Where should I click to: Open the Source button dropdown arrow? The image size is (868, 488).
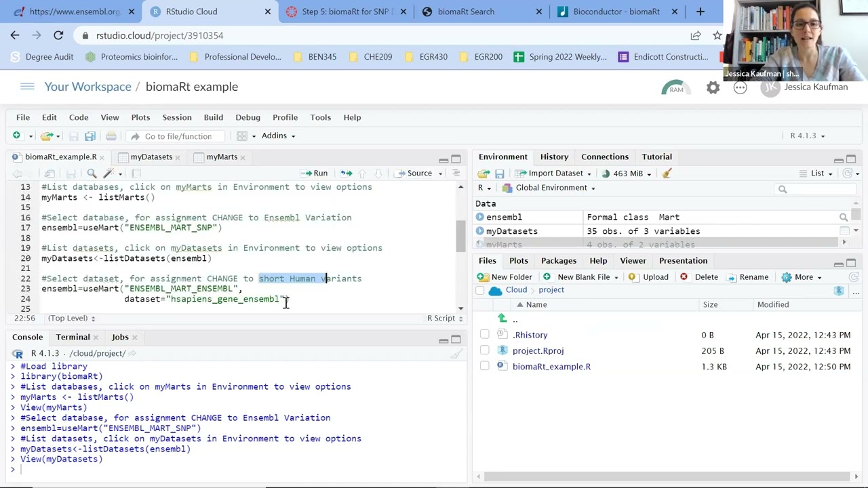tap(439, 174)
